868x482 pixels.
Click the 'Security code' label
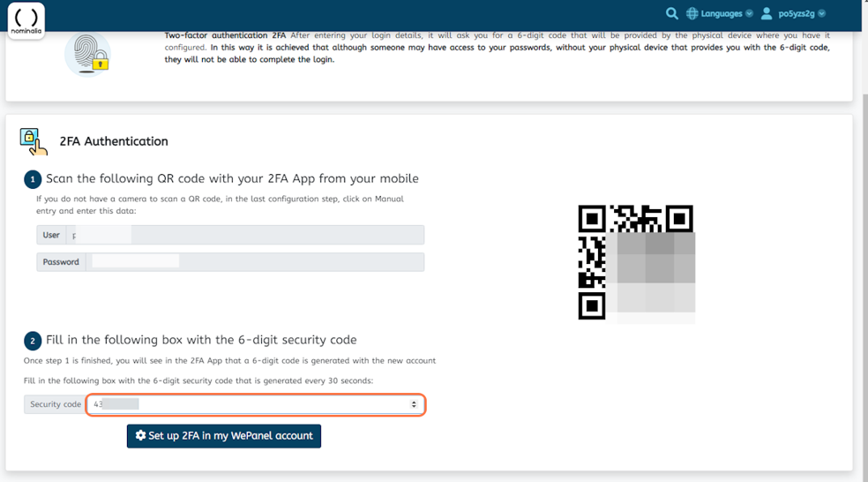point(56,404)
